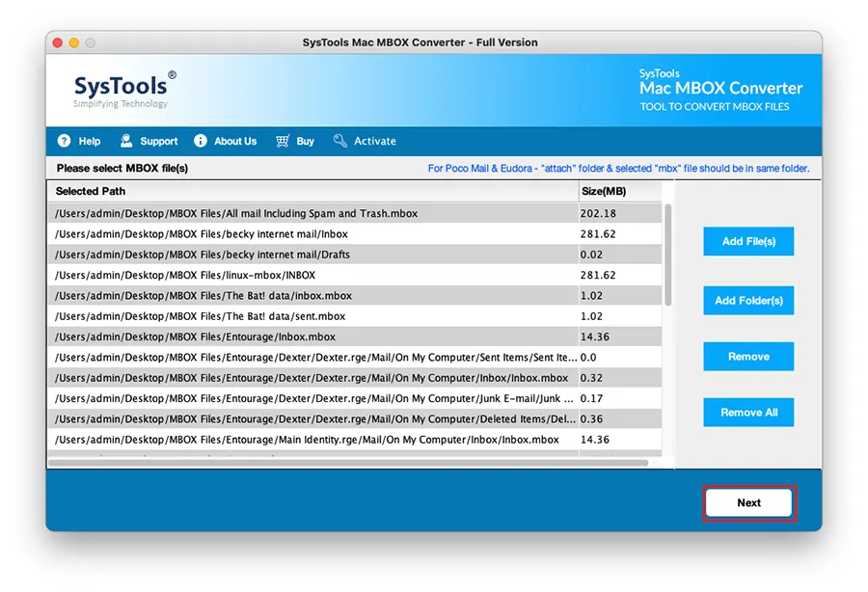Select the becky internet mail/Drafts row
The height and width of the screenshot is (592, 868).
pos(355,255)
